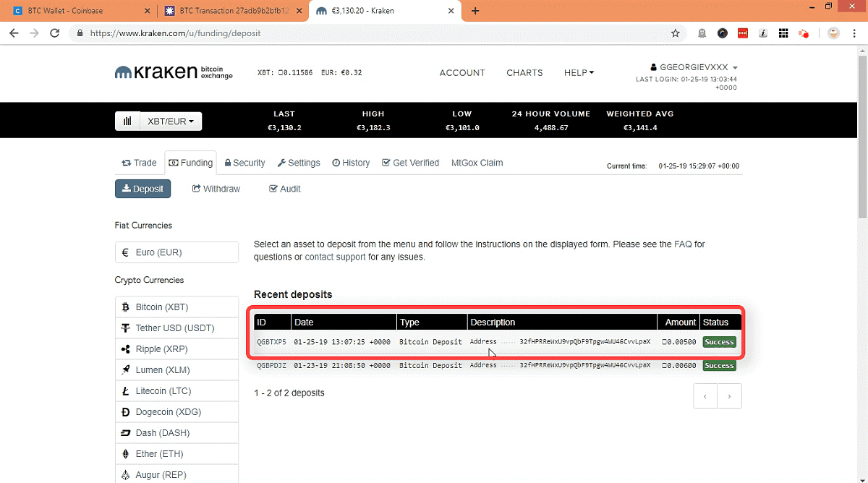Viewport: 868px width, 483px height.
Task: Click the grid extension icon in toolbar
Action: pos(783,33)
